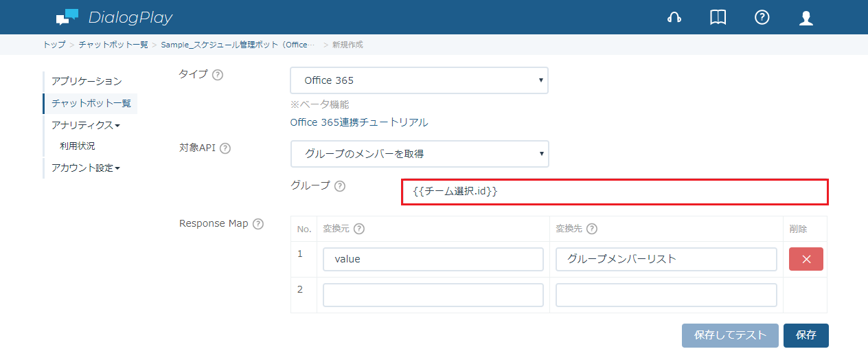Expand アナリティクス in the sidebar
This screenshot has height=360, width=868.
pos(86,125)
